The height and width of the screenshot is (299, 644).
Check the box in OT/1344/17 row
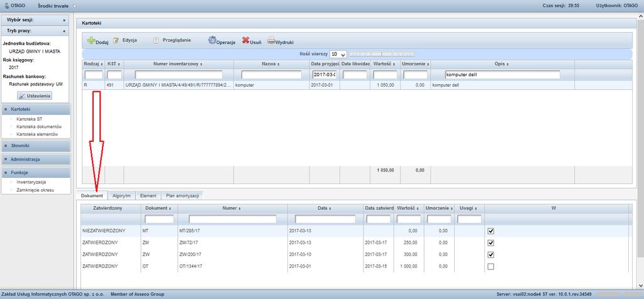[491, 266]
